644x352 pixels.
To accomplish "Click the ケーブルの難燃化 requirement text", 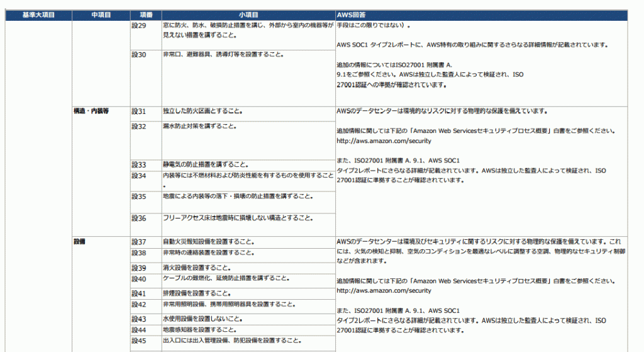I will (226, 278).
